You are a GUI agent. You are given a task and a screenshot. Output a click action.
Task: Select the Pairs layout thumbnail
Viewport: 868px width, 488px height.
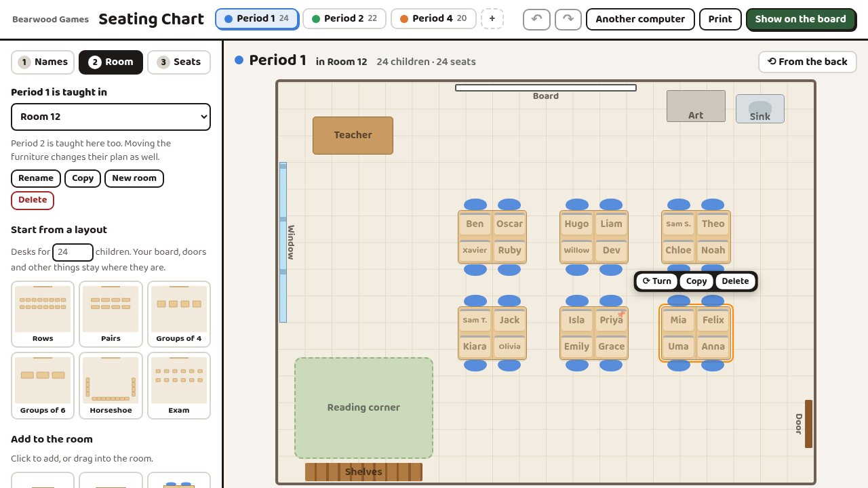[x=111, y=314]
